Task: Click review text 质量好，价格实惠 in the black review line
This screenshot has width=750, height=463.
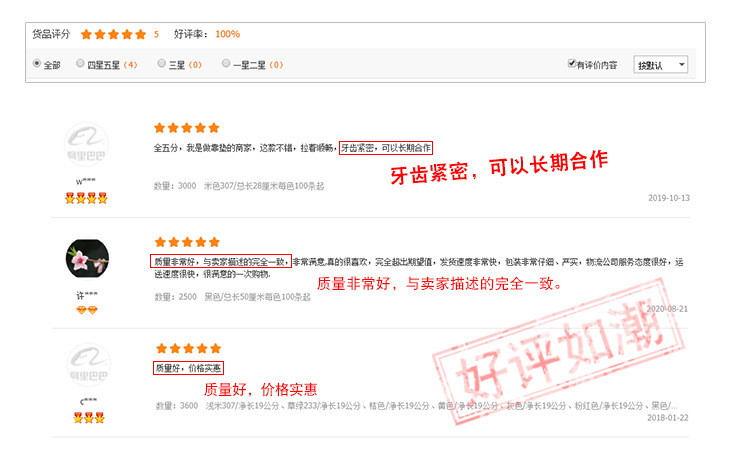Action: tap(188, 368)
